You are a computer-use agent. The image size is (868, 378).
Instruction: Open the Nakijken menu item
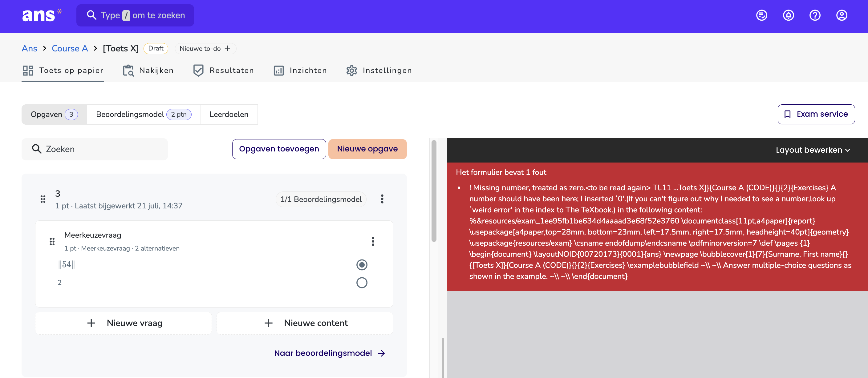click(148, 70)
